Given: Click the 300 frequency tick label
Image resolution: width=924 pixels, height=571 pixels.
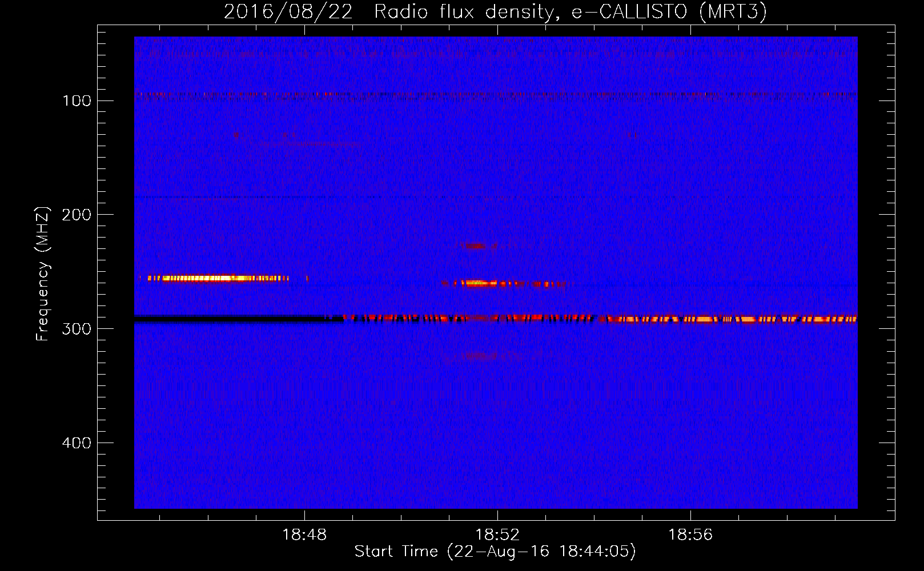Looking at the screenshot, I should point(77,329).
